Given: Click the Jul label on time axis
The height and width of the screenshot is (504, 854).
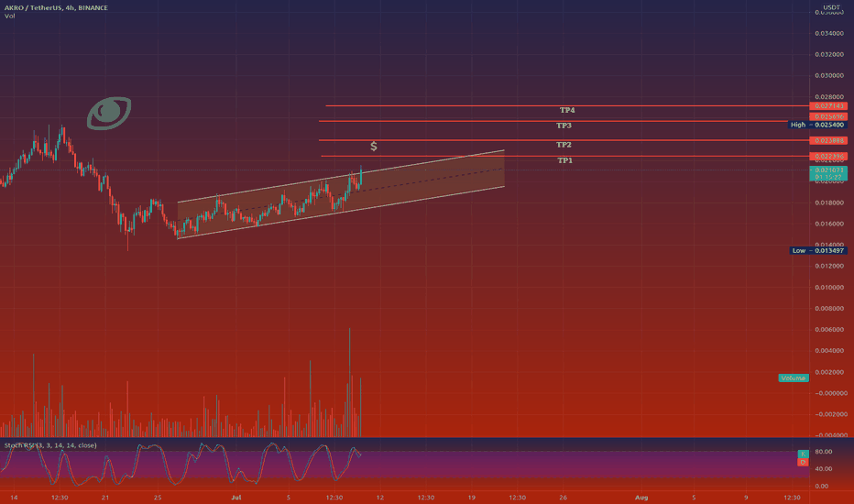Looking at the screenshot, I should tap(235, 498).
